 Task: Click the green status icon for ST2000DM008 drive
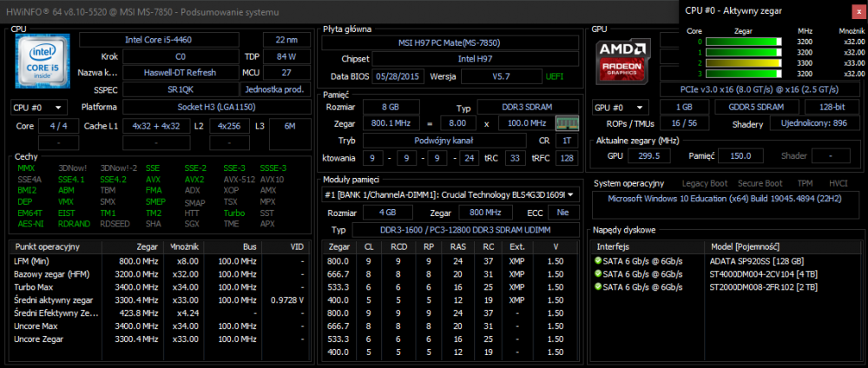598,287
